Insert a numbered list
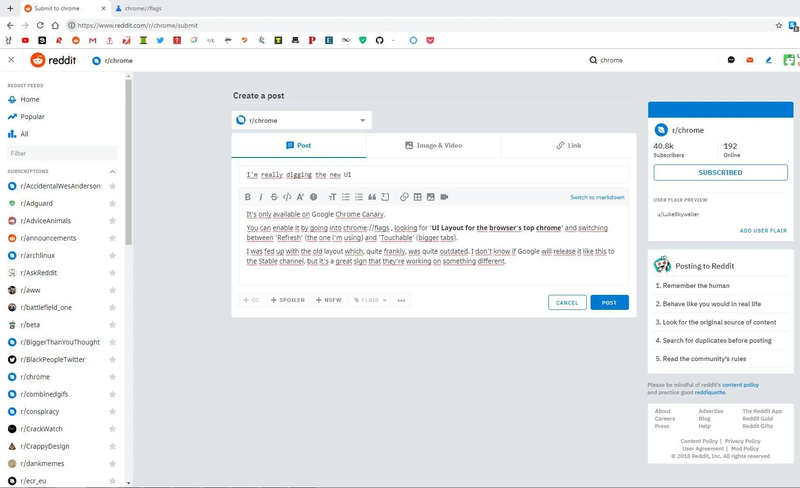This screenshot has height=488, width=800. click(359, 197)
